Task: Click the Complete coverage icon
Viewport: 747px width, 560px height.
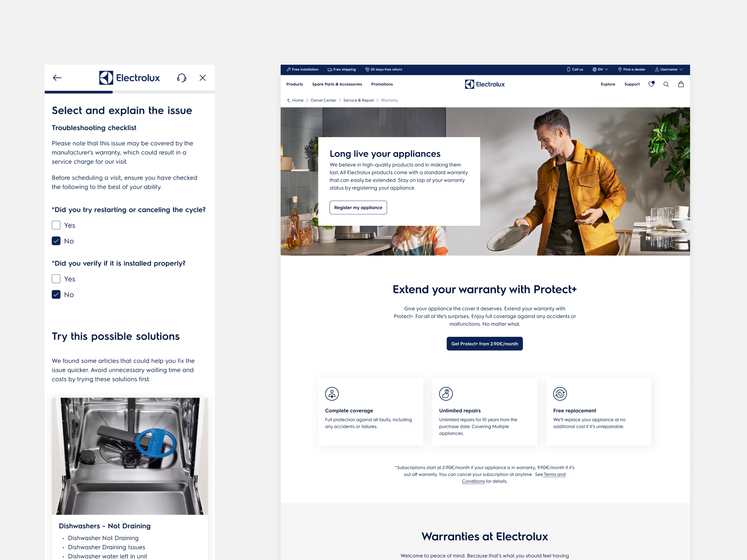Action: click(332, 394)
